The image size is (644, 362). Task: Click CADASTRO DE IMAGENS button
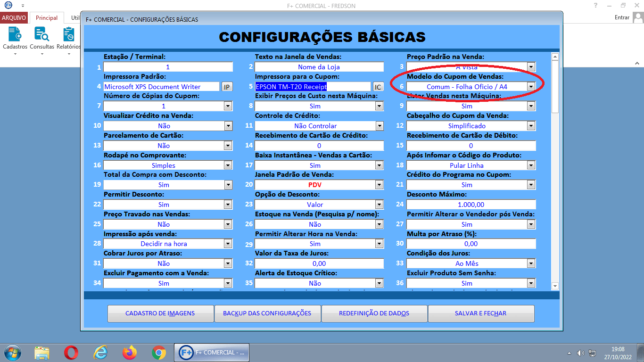(160, 313)
